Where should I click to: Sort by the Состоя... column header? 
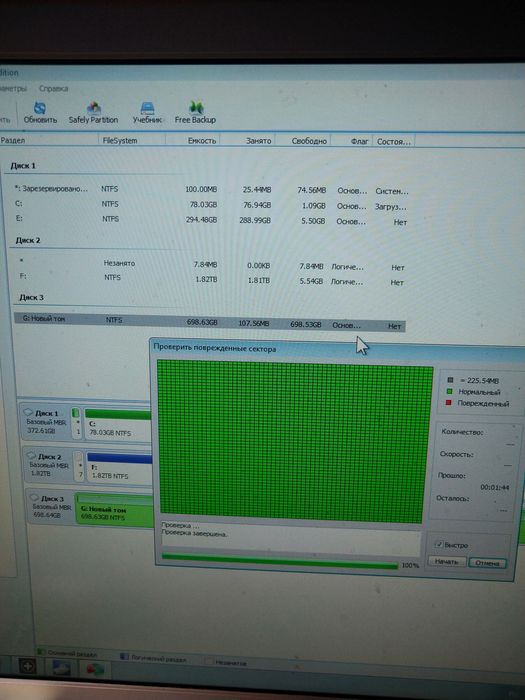tap(393, 142)
